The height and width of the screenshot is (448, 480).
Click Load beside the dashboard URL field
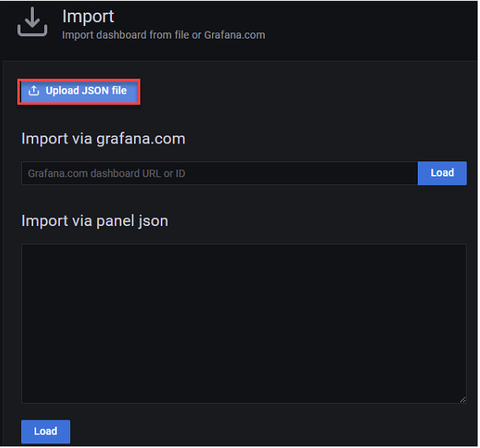coord(442,173)
